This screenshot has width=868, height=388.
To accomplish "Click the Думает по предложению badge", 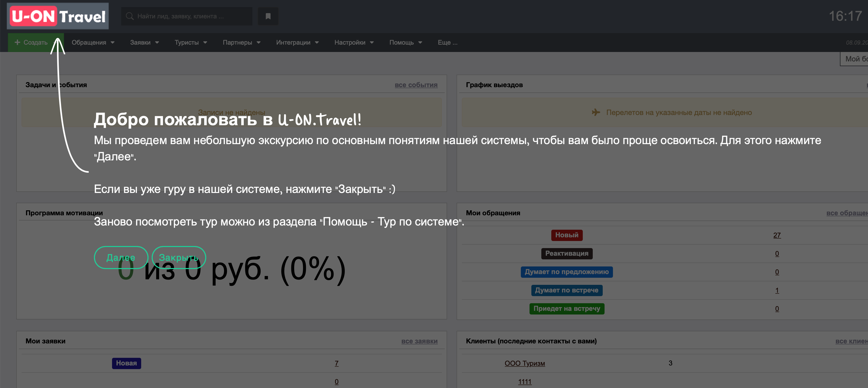I will 567,272.
